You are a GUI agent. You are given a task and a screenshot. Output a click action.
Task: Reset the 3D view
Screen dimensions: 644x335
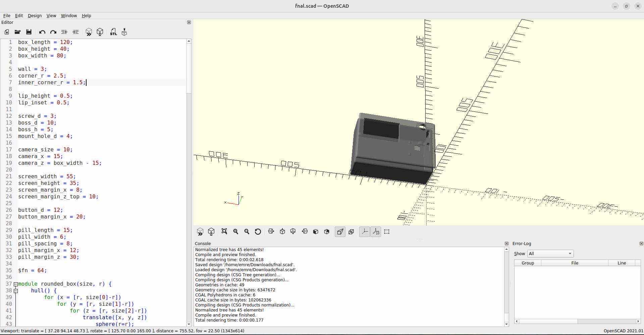(258, 232)
